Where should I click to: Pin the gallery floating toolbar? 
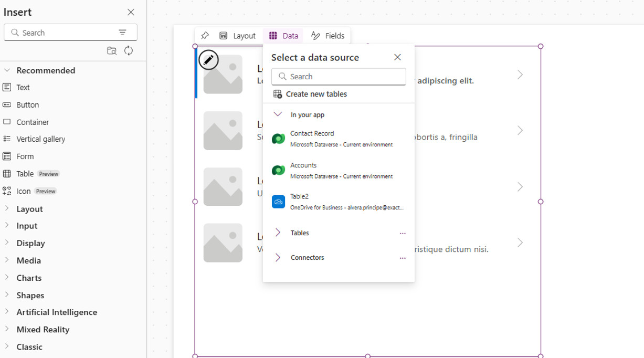pyautogui.click(x=205, y=35)
